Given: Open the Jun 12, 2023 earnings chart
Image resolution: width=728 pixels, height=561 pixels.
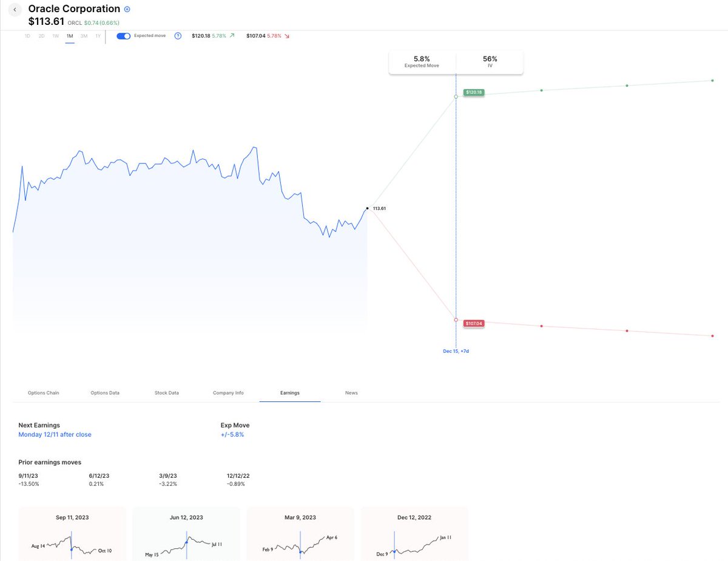Looking at the screenshot, I should [x=186, y=534].
